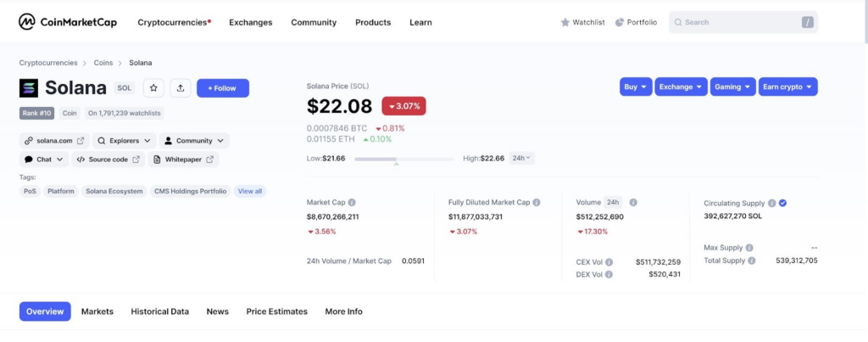Image resolution: width=868 pixels, height=342 pixels.
Task: Click the CMS Holdings Portfolio tag
Action: 191,191
